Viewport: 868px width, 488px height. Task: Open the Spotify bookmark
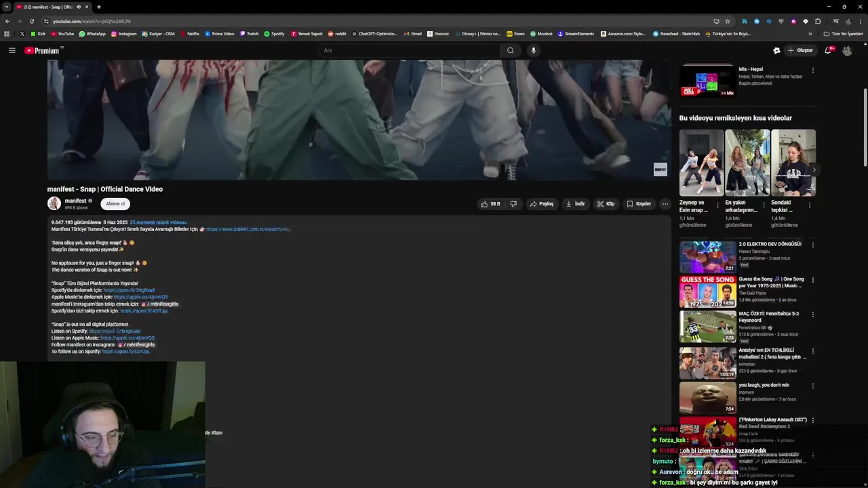pos(275,33)
